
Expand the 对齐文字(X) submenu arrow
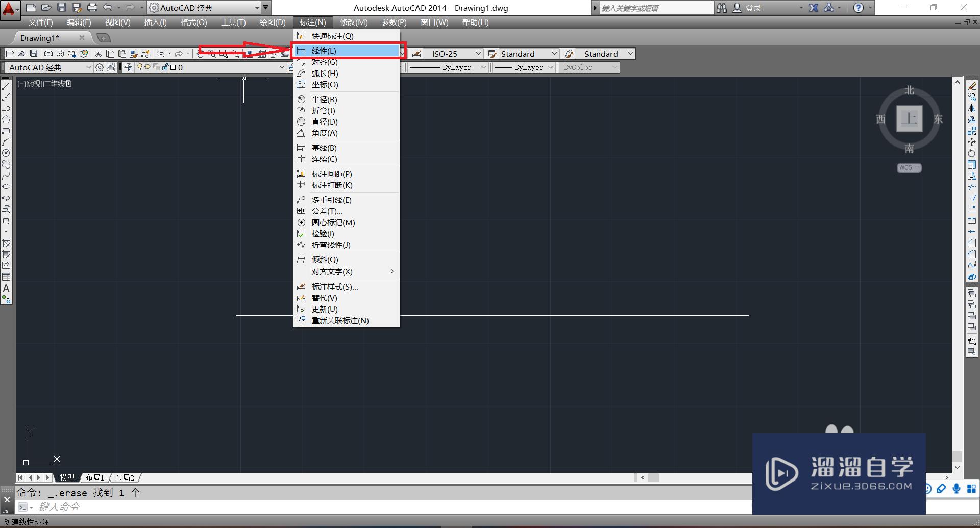click(392, 271)
